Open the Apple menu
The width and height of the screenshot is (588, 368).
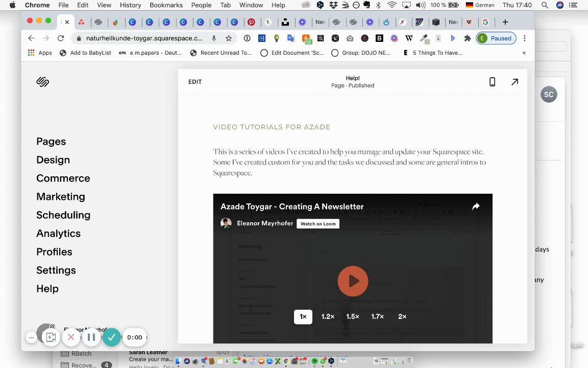coord(12,5)
